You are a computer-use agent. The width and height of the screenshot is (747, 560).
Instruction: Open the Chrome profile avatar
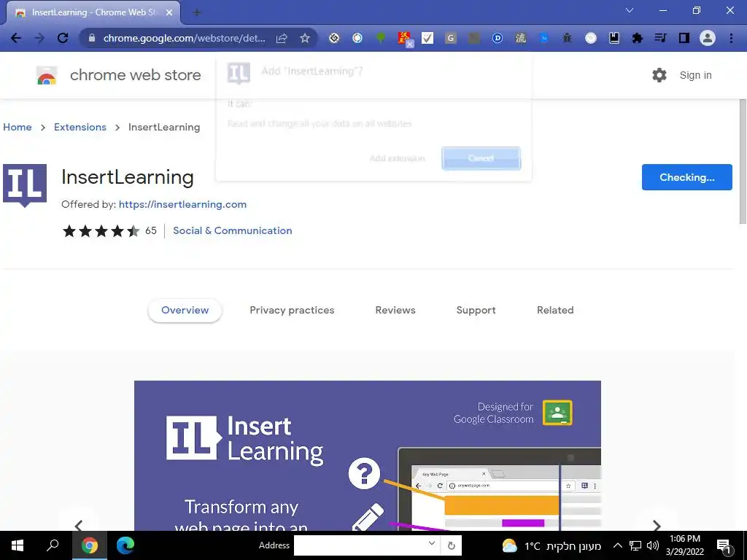[x=708, y=38]
